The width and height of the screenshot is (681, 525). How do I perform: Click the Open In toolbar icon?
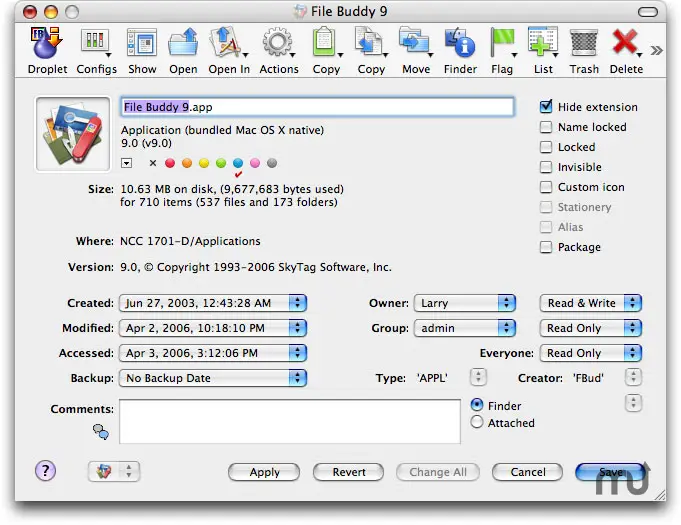pyautogui.click(x=227, y=43)
